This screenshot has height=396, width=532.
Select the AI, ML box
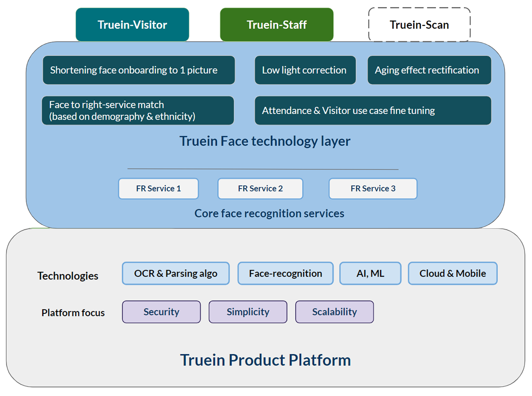click(370, 273)
